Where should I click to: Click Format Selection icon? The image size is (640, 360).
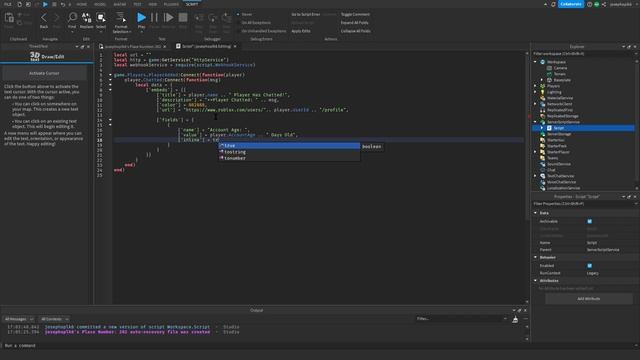[121, 17]
